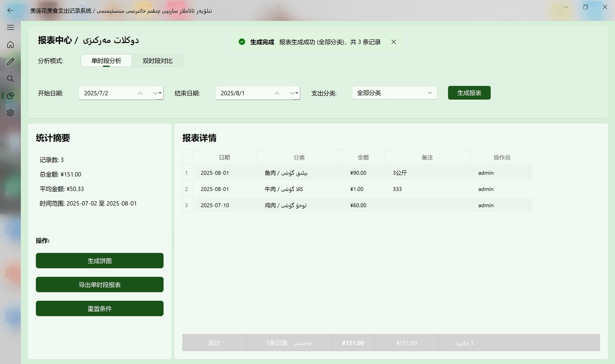The width and height of the screenshot is (615, 364).
Task: Open the pencil edit entry page
Action: (x=10, y=61)
